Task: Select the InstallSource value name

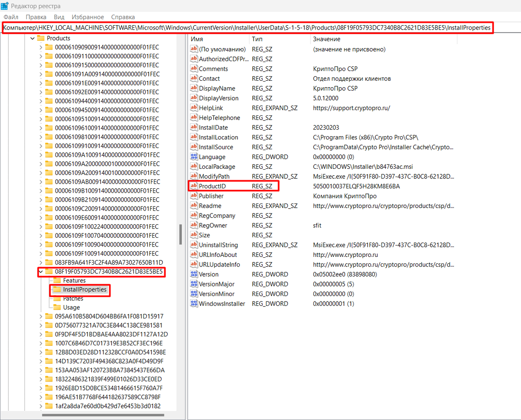Action: [216, 147]
